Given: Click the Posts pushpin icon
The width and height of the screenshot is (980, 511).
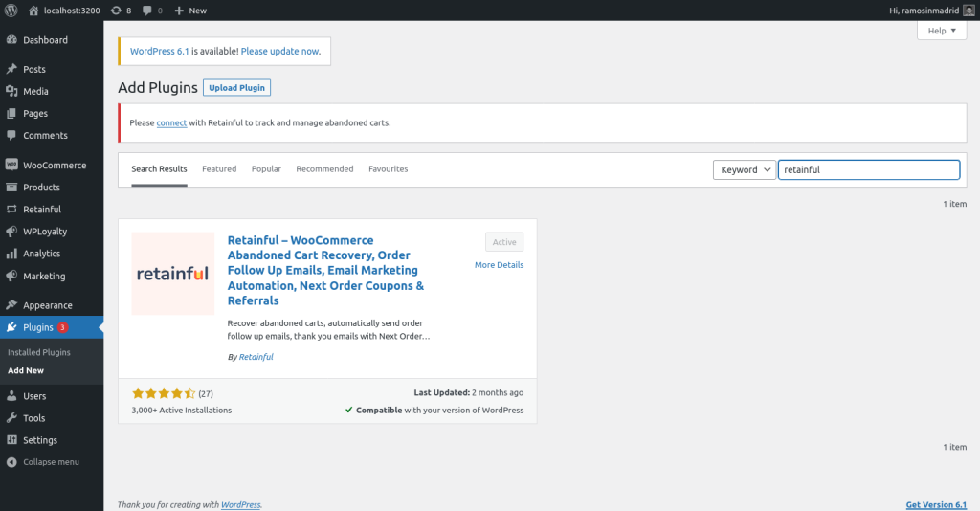Looking at the screenshot, I should (11, 69).
